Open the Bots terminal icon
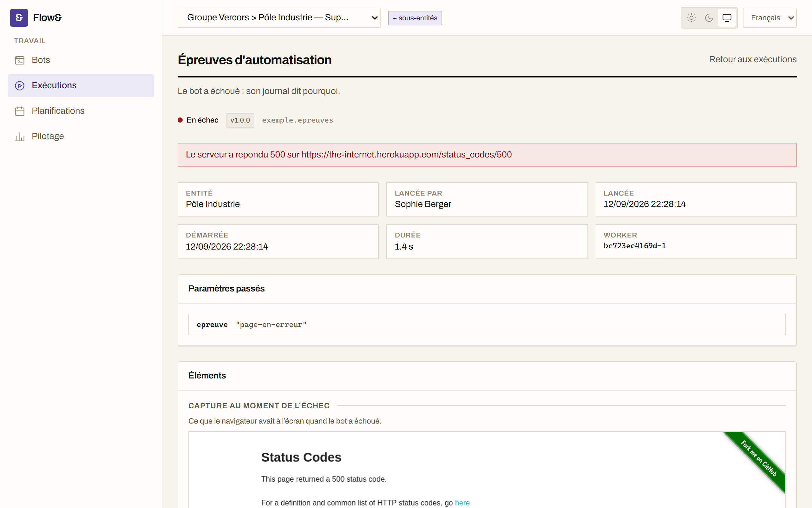 pyautogui.click(x=20, y=60)
